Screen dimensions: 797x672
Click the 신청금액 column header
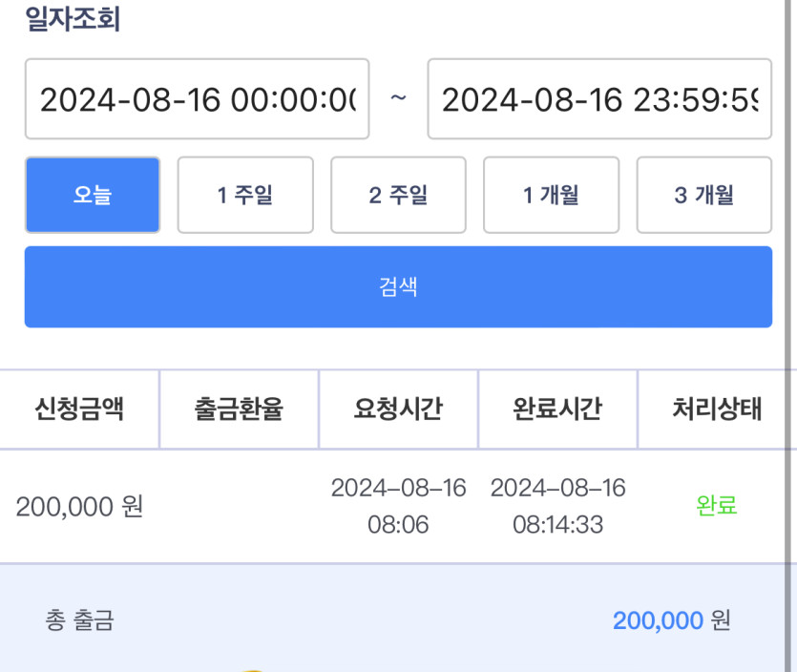(79, 409)
